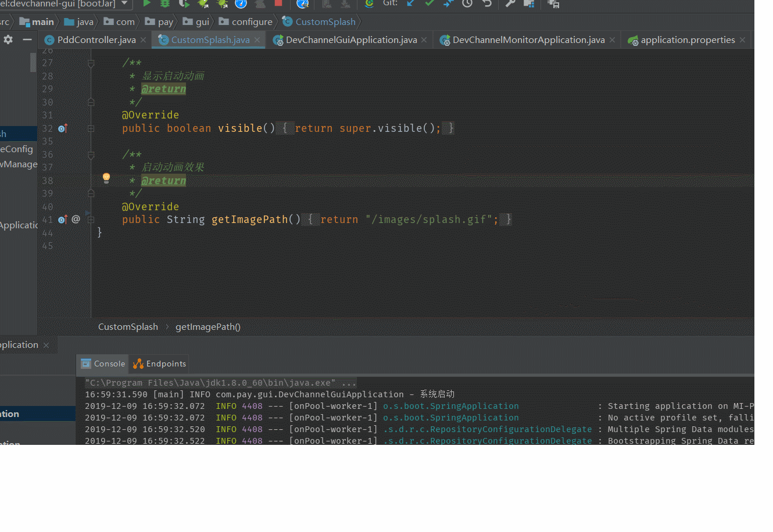Screen dimensions: 773x532
Task: Click the yellow lightbulb intention icon
Action: 106,178
